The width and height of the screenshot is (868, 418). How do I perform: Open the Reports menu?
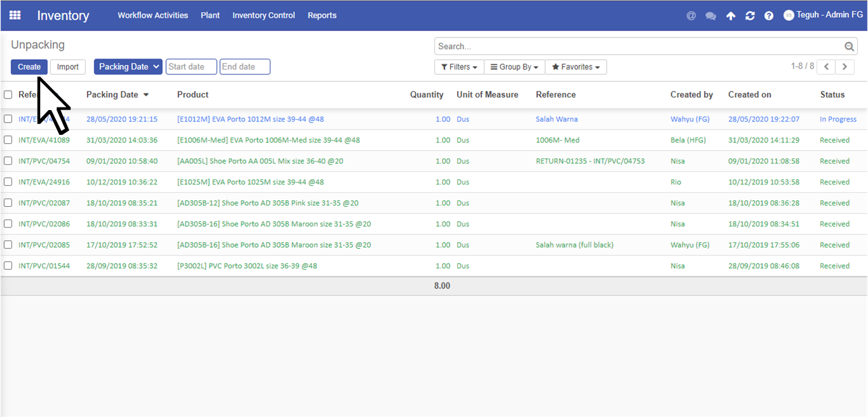point(322,15)
